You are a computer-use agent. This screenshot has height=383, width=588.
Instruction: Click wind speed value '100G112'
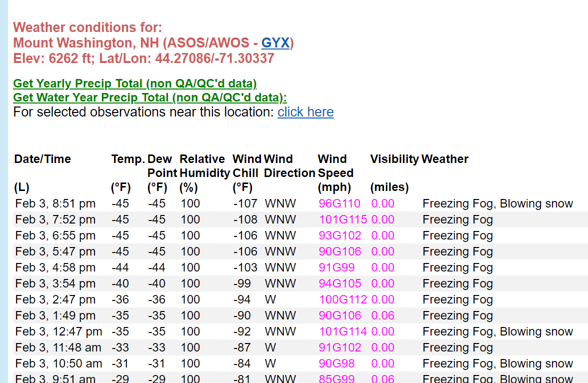coord(343,299)
